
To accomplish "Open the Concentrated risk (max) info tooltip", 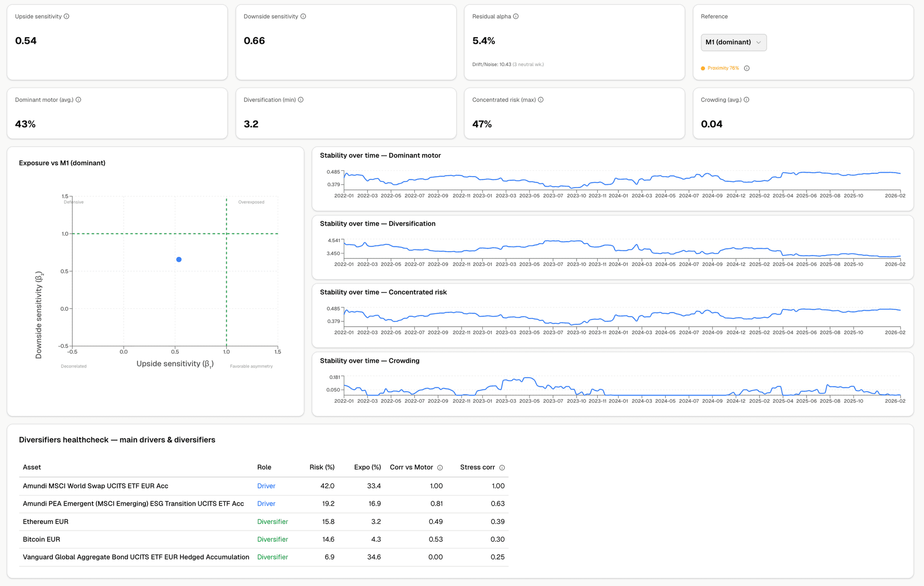I will 540,100.
